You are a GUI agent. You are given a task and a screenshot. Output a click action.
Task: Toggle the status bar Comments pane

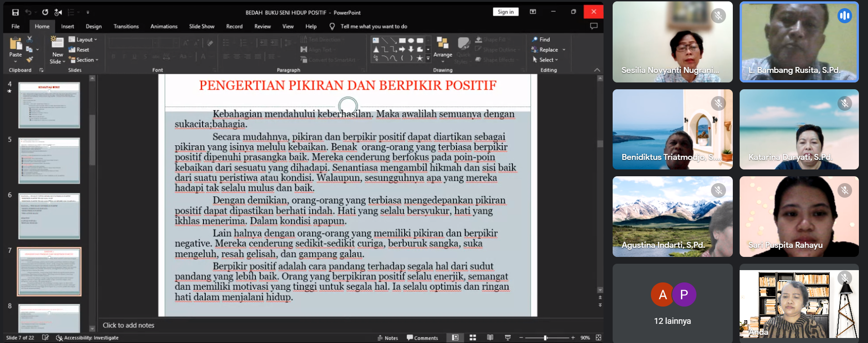pos(422,338)
